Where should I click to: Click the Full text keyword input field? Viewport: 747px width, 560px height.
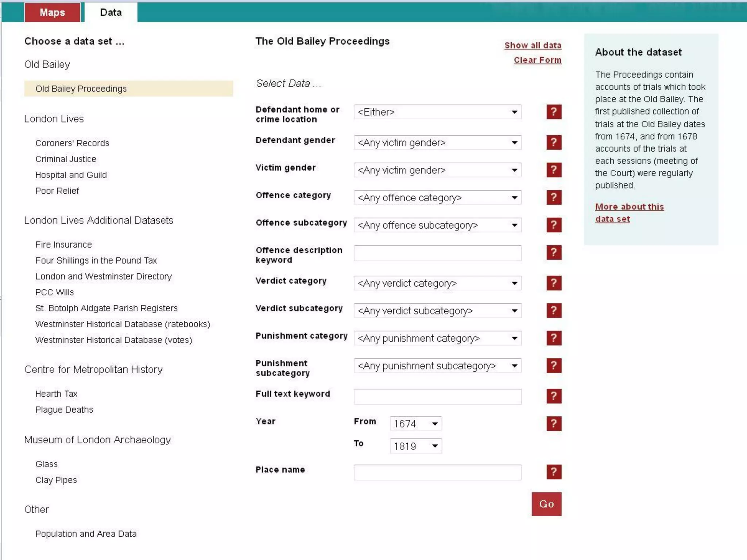437,397
